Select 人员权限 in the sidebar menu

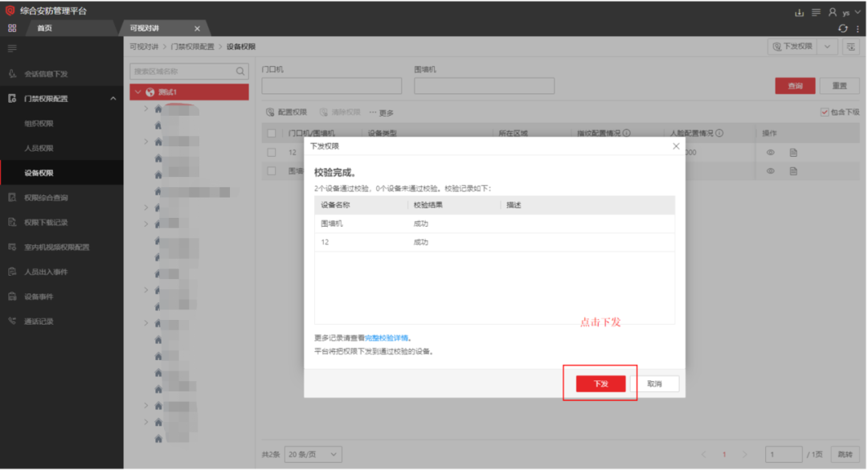(x=39, y=149)
